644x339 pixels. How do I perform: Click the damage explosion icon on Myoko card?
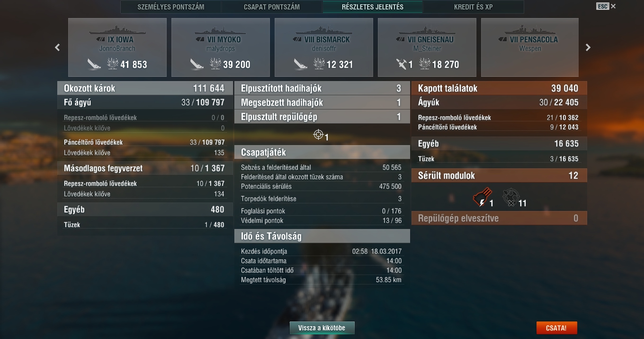[x=215, y=64]
